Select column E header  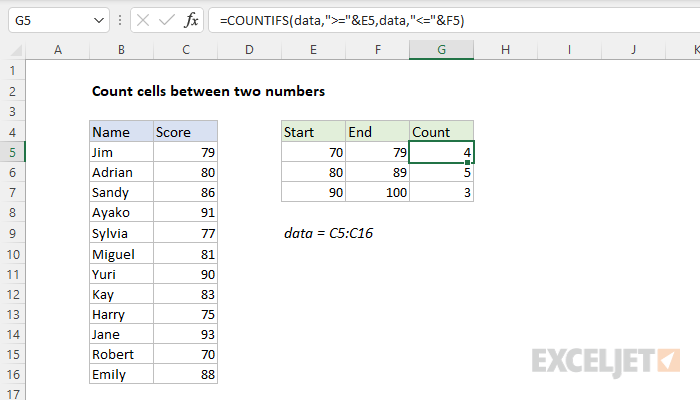pyautogui.click(x=313, y=50)
